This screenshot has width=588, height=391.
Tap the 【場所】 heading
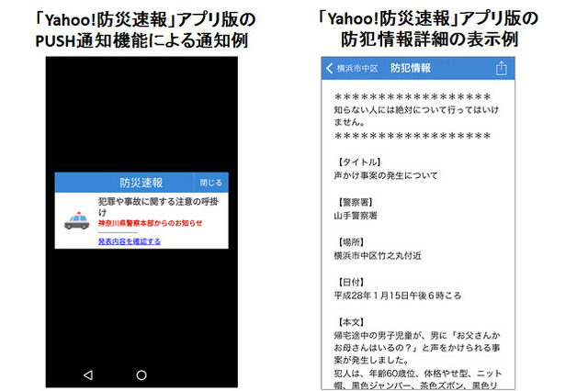[x=349, y=242]
